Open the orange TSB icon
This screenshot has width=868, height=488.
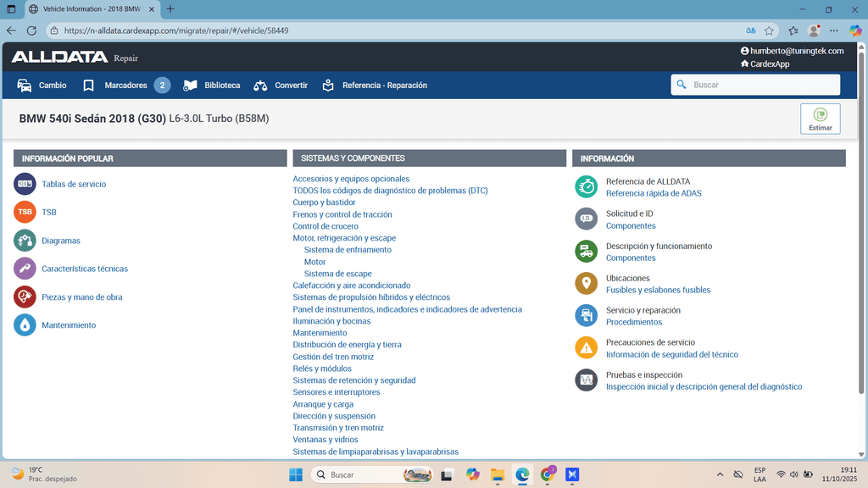25,213
